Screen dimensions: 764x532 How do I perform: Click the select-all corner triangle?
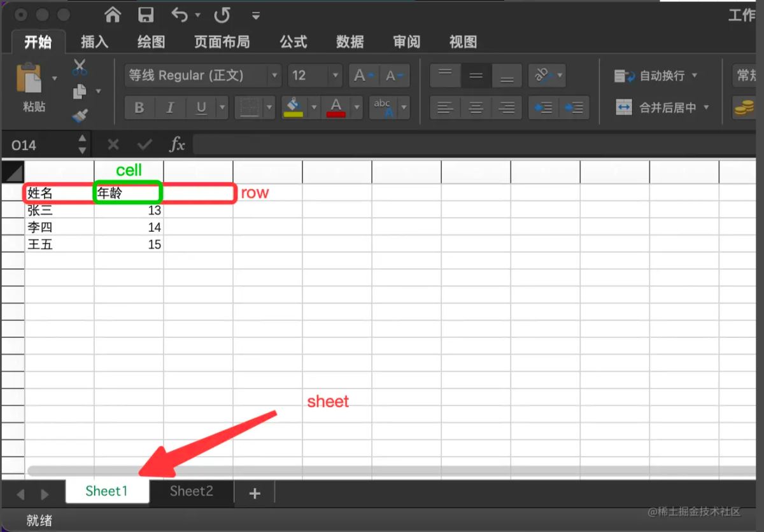pos(13,172)
